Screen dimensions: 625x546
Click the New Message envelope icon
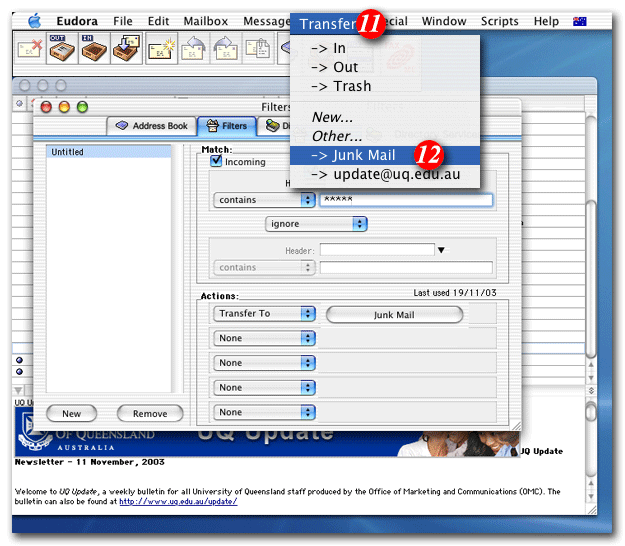pos(163,50)
